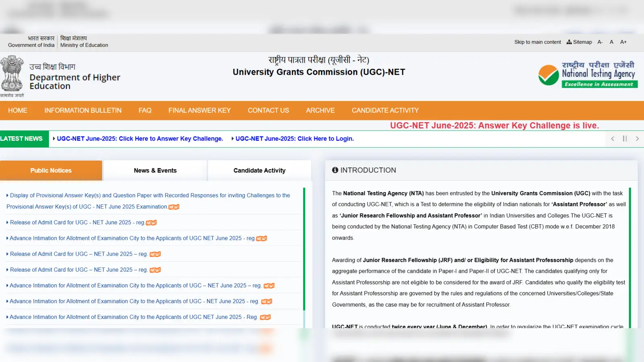This screenshot has width=644, height=362.
Task: Open 'Advance Intimation ... UGC – NET June 2025 – reg.' notice
Action: point(135,285)
